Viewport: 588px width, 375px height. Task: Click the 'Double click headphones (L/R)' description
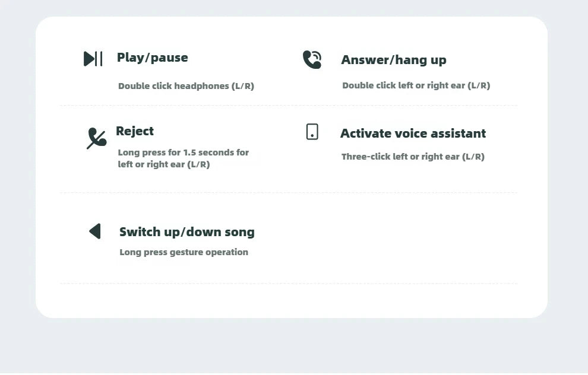[x=186, y=86]
